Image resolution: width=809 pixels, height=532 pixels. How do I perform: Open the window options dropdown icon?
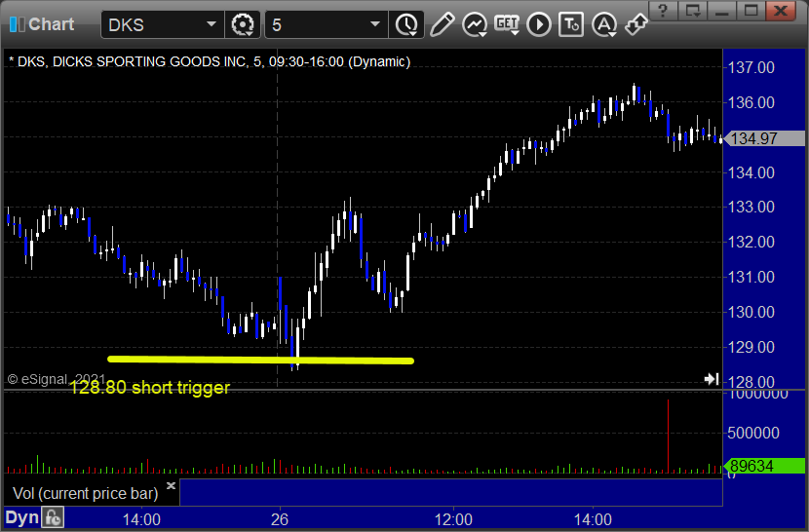tap(692, 10)
